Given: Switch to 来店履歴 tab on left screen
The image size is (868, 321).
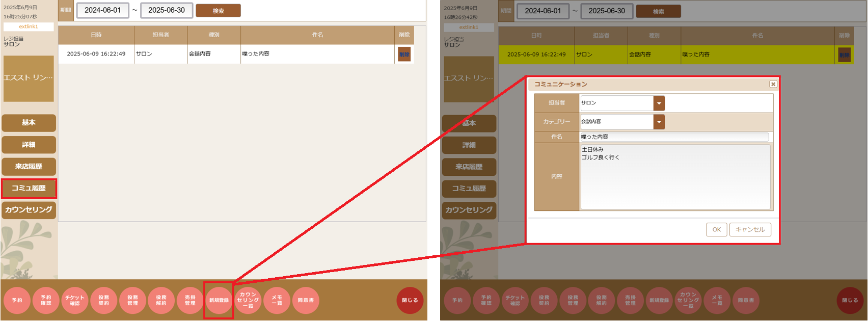Looking at the screenshot, I should click(29, 167).
